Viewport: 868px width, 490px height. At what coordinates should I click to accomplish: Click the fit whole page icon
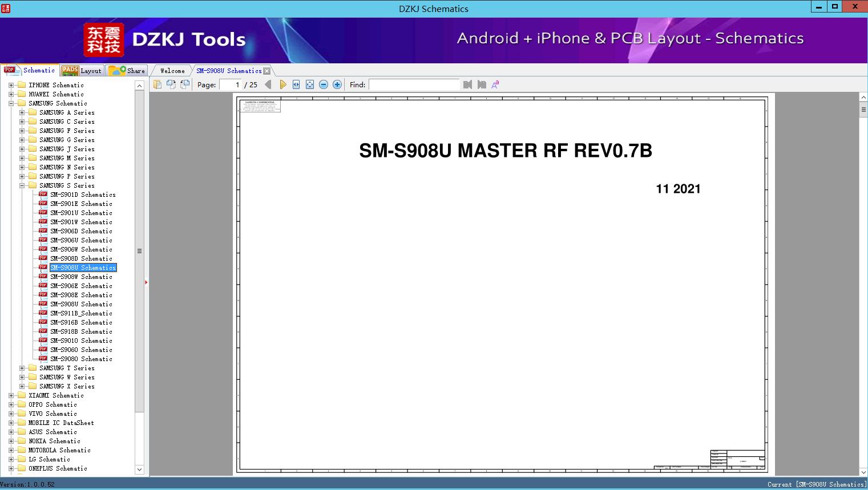pyautogui.click(x=310, y=84)
